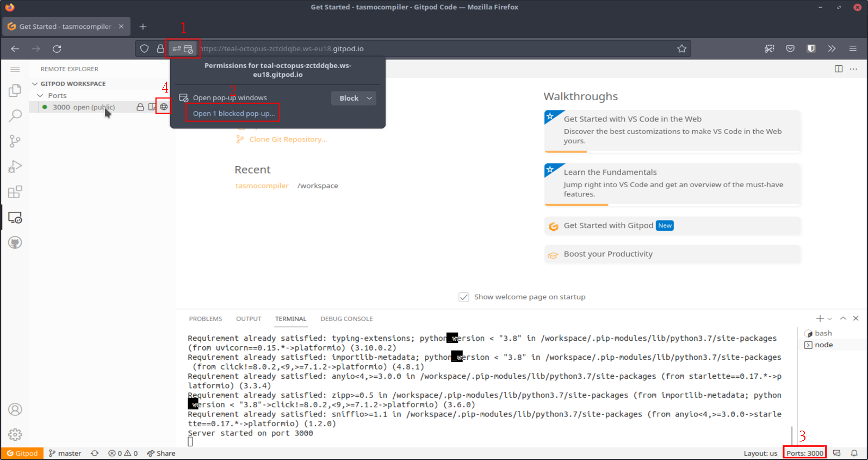
Task: Click Clone Git Repository link
Action: click(x=288, y=139)
